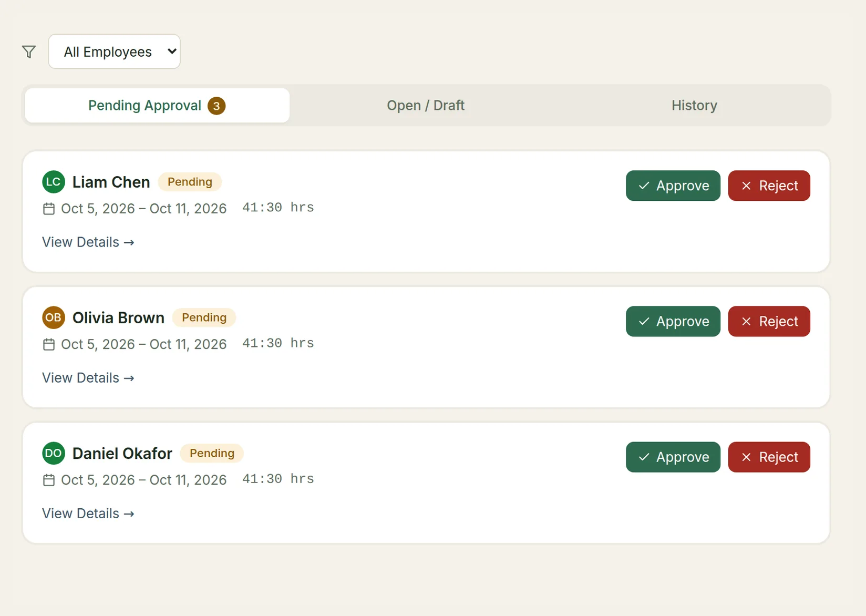The image size is (866, 616).
Task: Switch to the Pending Approval tab
Action: [x=157, y=106]
